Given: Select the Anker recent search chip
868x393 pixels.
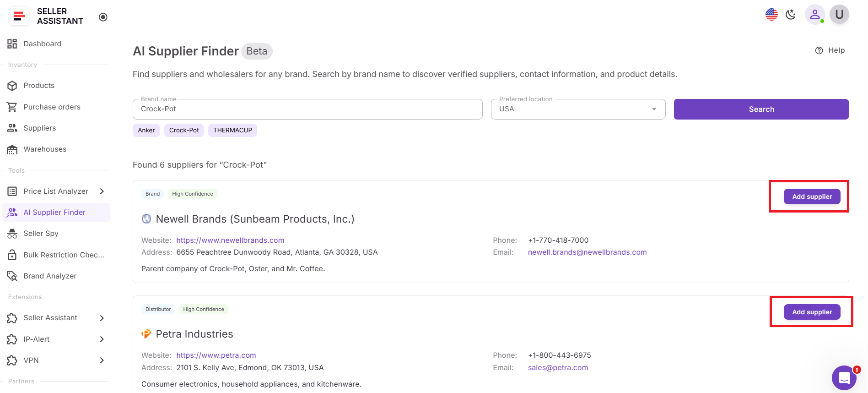Looking at the screenshot, I should tap(146, 130).
